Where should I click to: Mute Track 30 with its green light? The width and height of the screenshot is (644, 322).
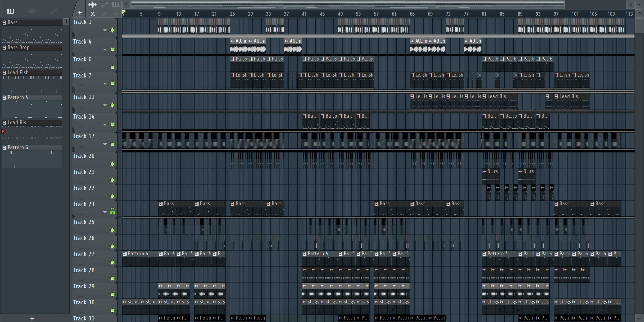[x=112, y=311]
